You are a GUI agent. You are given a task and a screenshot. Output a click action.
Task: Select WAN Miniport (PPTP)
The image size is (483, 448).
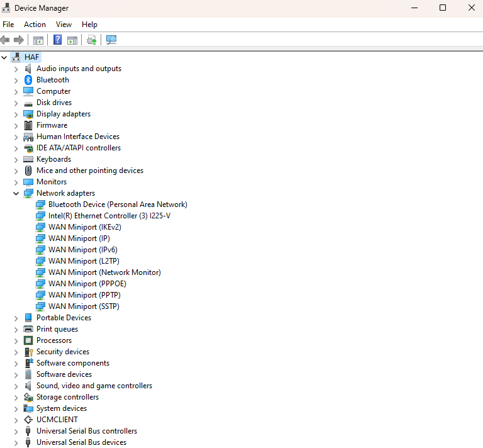point(84,295)
